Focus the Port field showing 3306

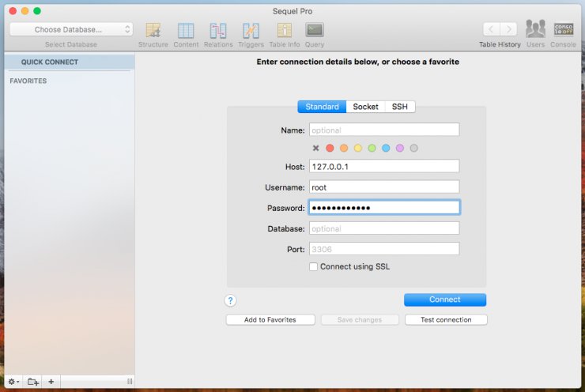(384, 249)
